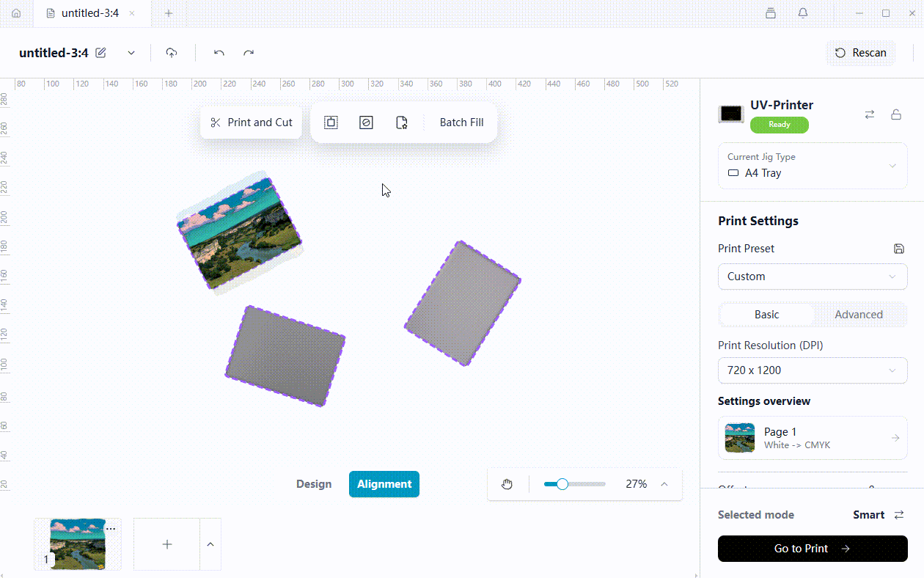Image resolution: width=924 pixels, height=578 pixels.
Task: Switch to the Design tab
Action: tap(314, 484)
